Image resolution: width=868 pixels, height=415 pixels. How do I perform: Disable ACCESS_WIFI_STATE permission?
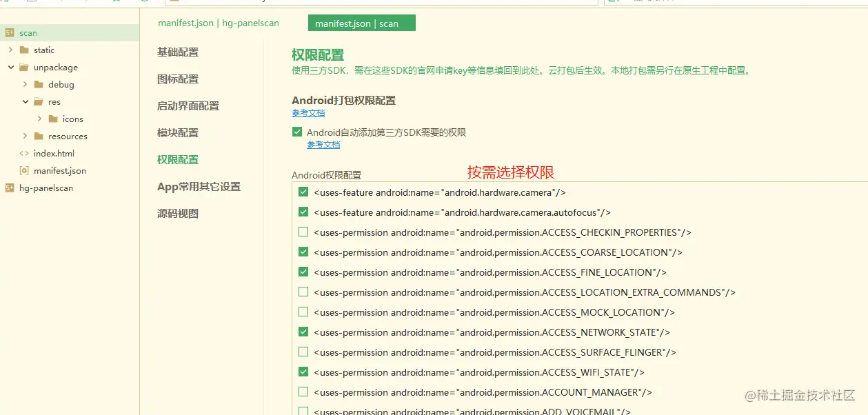tap(303, 372)
